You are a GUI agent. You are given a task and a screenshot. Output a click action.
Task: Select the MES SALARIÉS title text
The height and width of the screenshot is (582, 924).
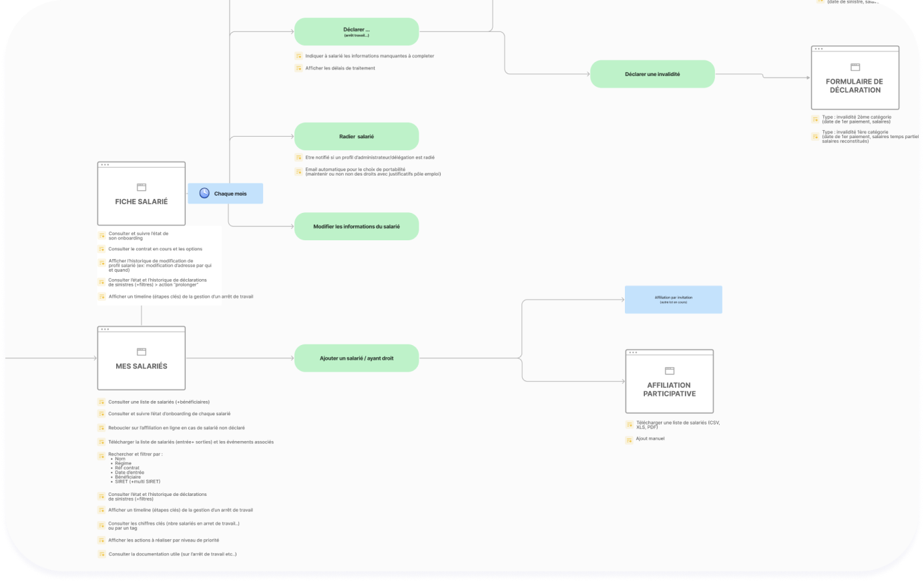(142, 366)
